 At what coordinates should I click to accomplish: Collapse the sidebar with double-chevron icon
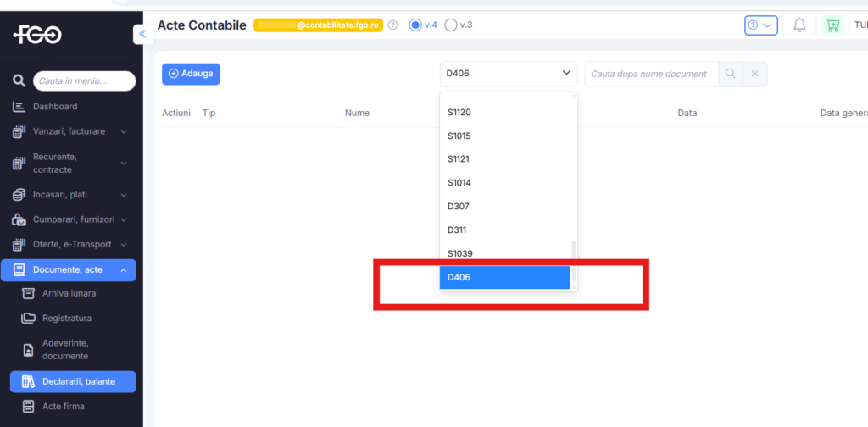tap(142, 34)
